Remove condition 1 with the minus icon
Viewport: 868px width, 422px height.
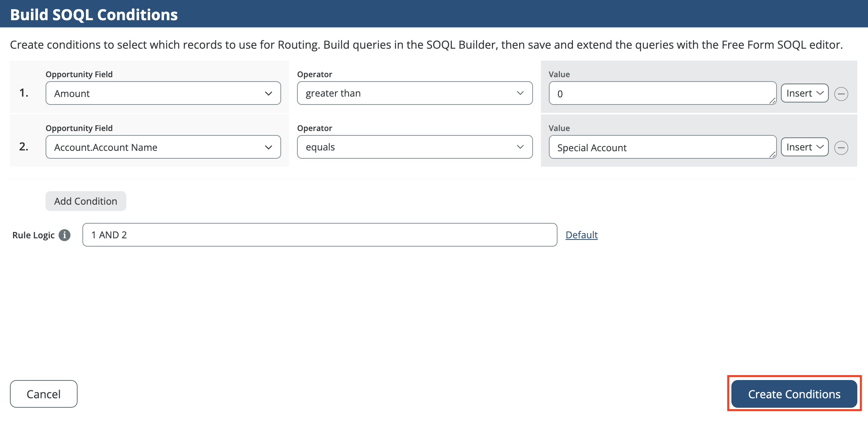coord(841,94)
